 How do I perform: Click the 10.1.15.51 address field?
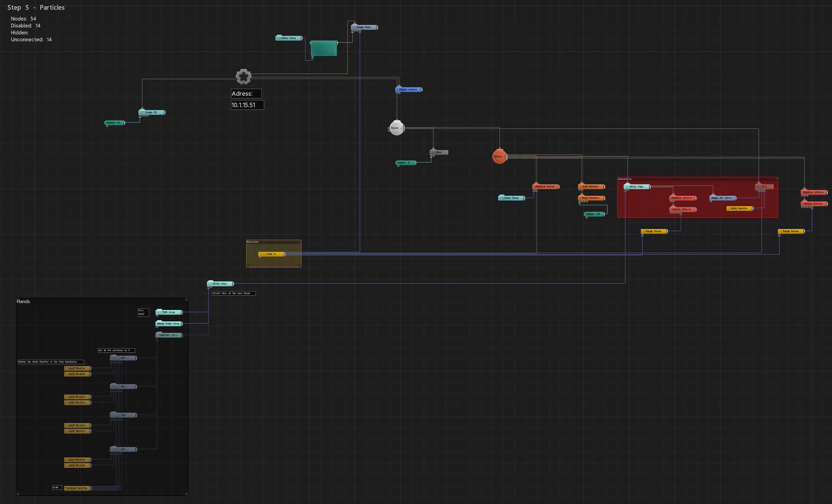[x=247, y=105]
